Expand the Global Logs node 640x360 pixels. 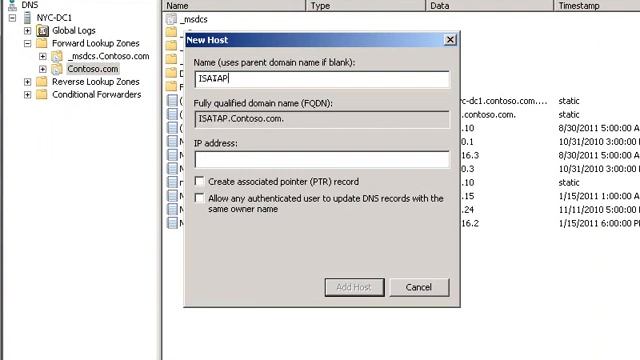[x=27, y=31]
